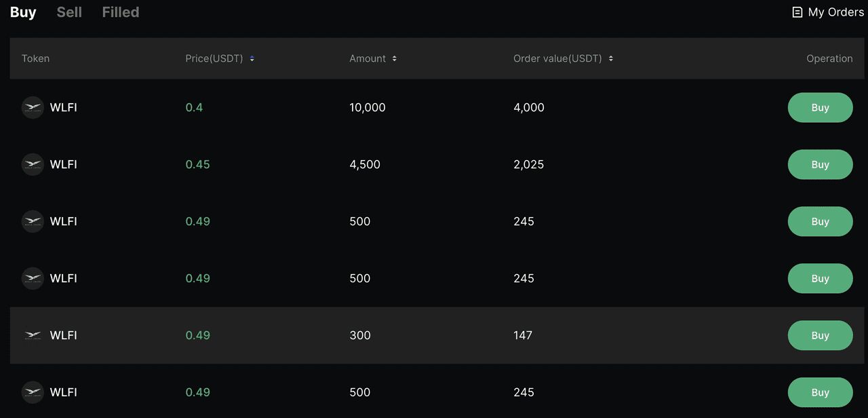The width and height of the screenshot is (868, 418).
Task: Click the Amount column sort arrows
Action: (x=395, y=58)
